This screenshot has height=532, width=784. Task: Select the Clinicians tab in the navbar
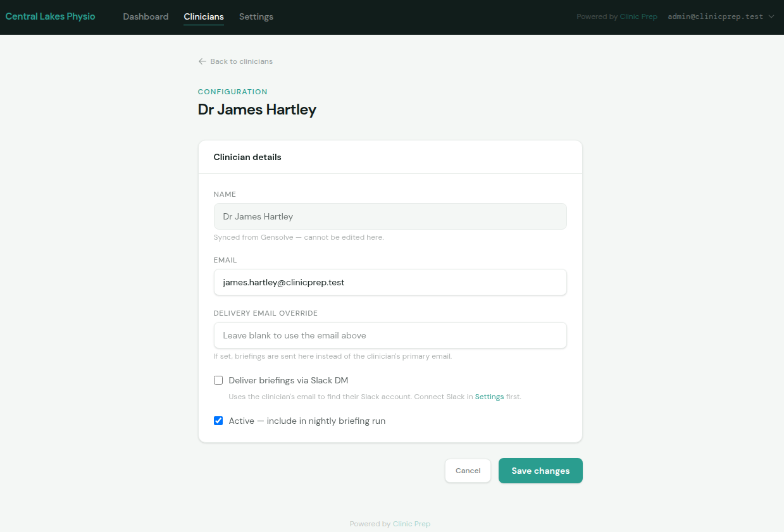click(x=203, y=16)
